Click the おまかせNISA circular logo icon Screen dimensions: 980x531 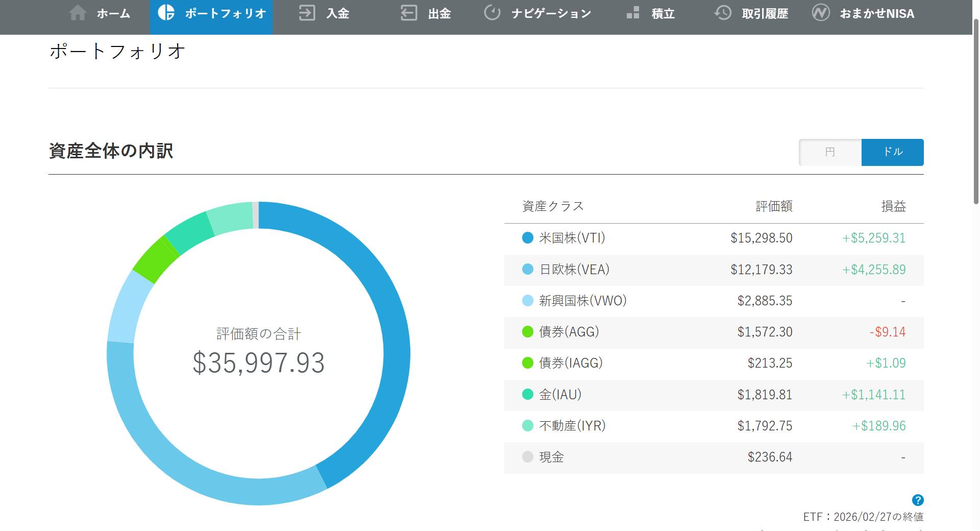pos(821,13)
